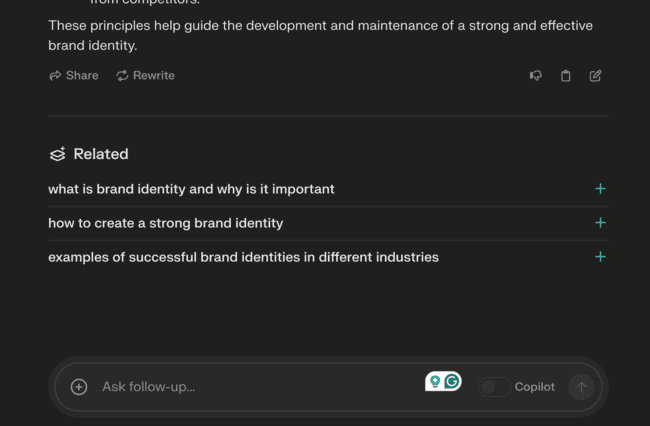Image resolution: width=650 pixels, height=426 pixels.
Task: Click the "Related" section heading text
Action: click(101, 154)
